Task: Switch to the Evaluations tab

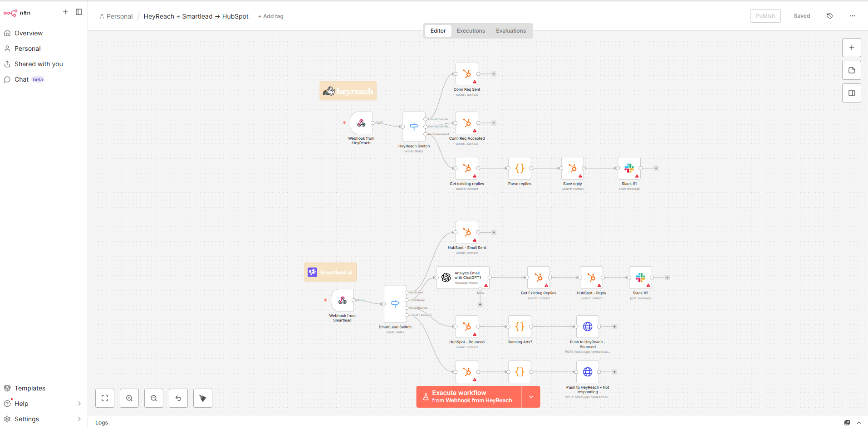Action: [511, 31]
